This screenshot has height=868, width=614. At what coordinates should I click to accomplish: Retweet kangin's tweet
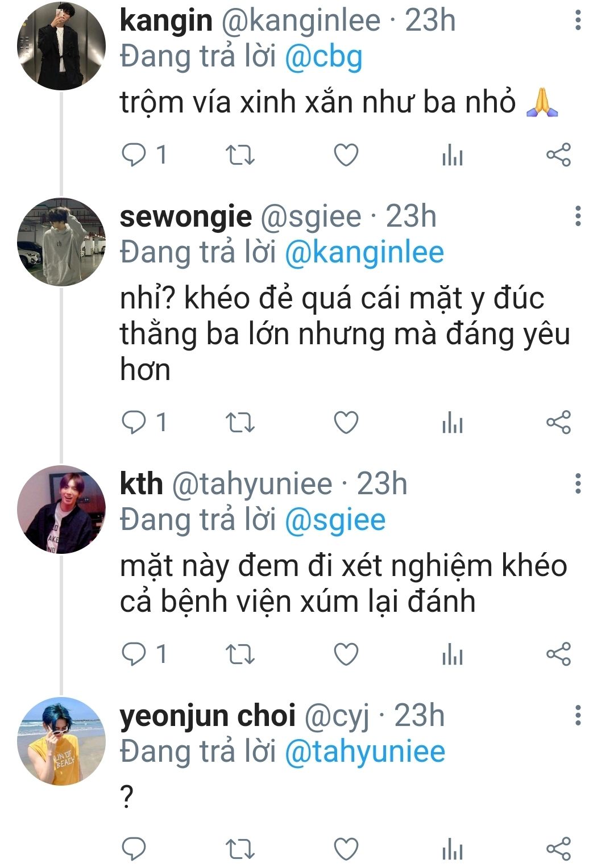(x=240, y=155)
